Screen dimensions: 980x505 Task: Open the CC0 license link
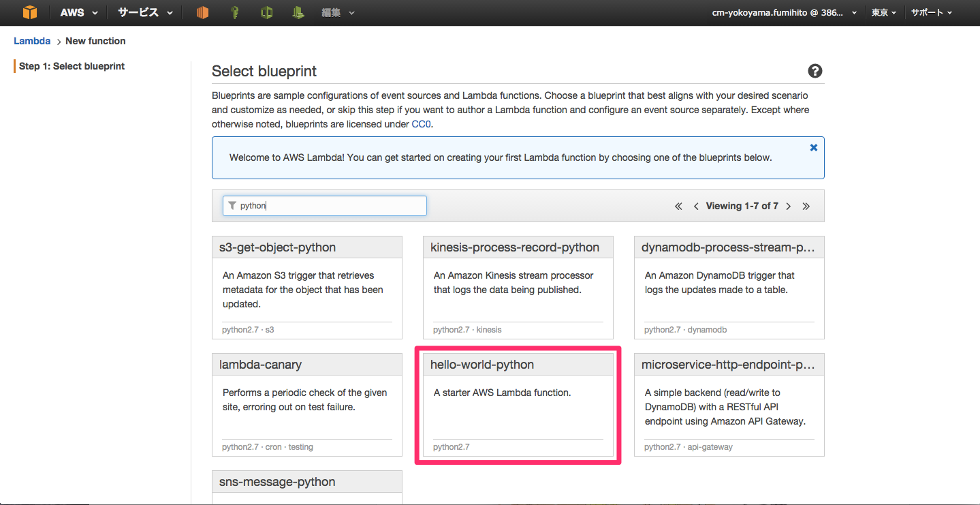[421, 124]
